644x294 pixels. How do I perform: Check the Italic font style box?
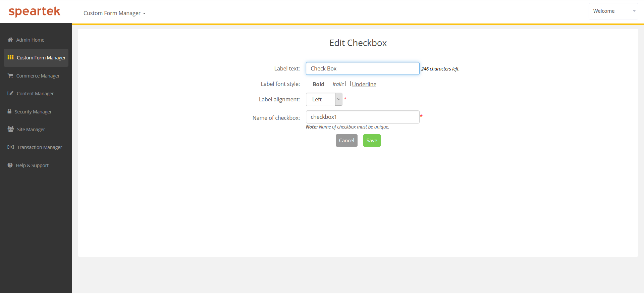328,84
